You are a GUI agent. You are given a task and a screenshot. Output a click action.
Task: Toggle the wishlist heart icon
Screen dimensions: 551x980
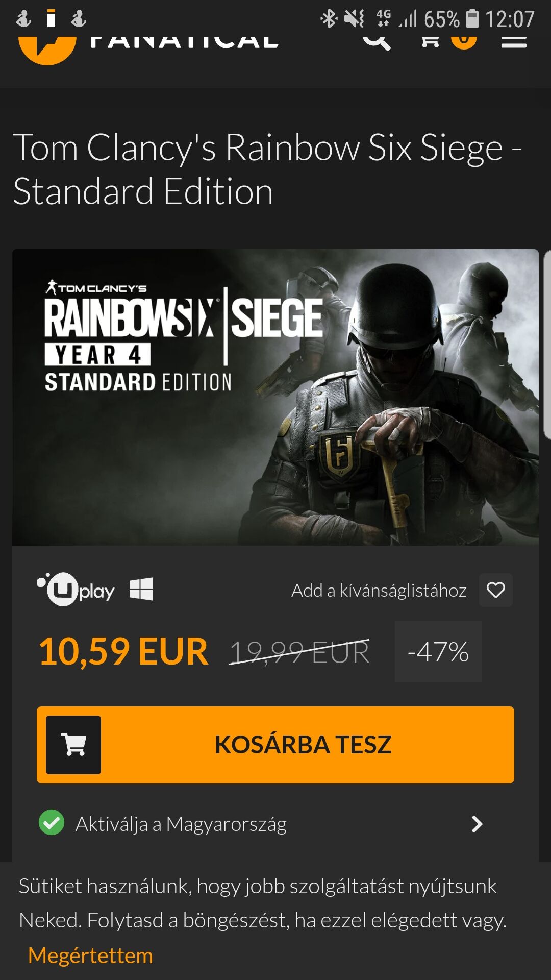496,590
